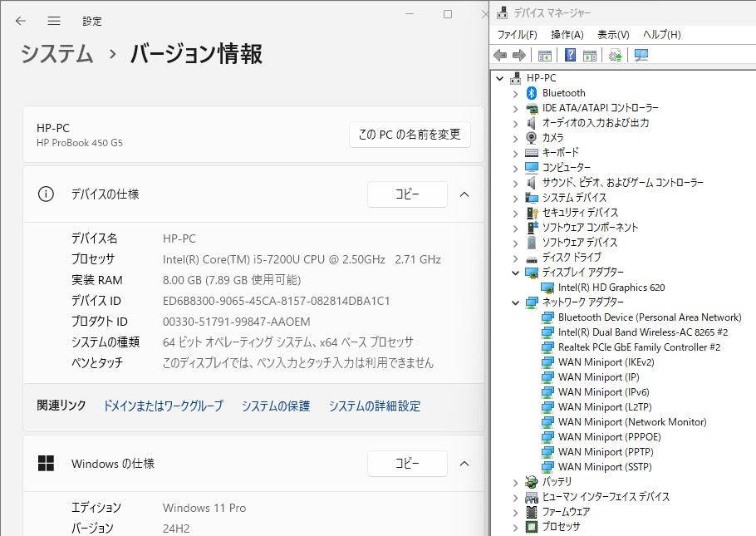Expand the ソフトウェア コンポーネント tree node
The height and width of the screenshot is (536, 756).
coord(515,229)
